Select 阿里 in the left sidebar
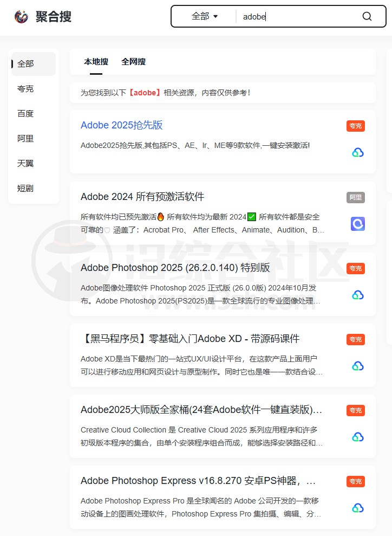 25,139
